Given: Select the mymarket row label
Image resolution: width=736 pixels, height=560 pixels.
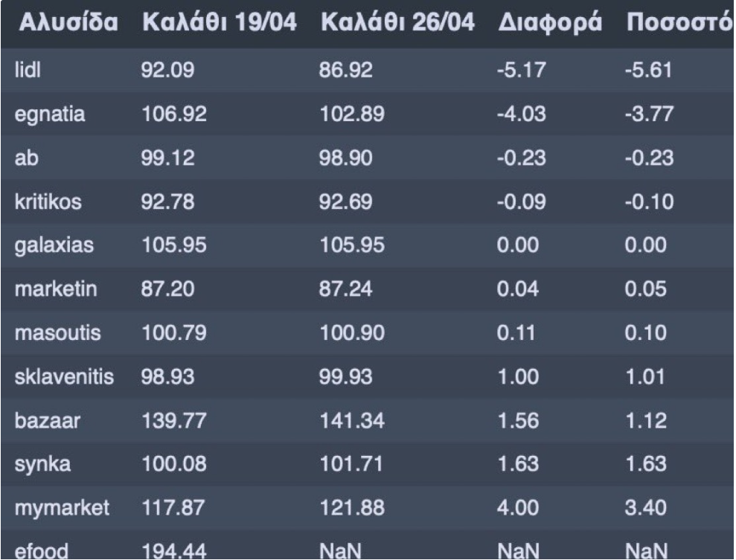Looking at the screenshot, I should (62, 509).
